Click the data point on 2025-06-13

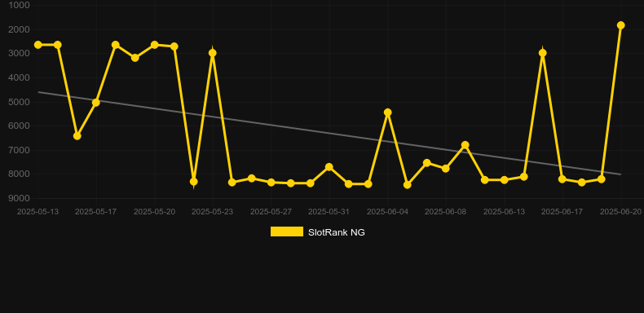tap(505, 180)
